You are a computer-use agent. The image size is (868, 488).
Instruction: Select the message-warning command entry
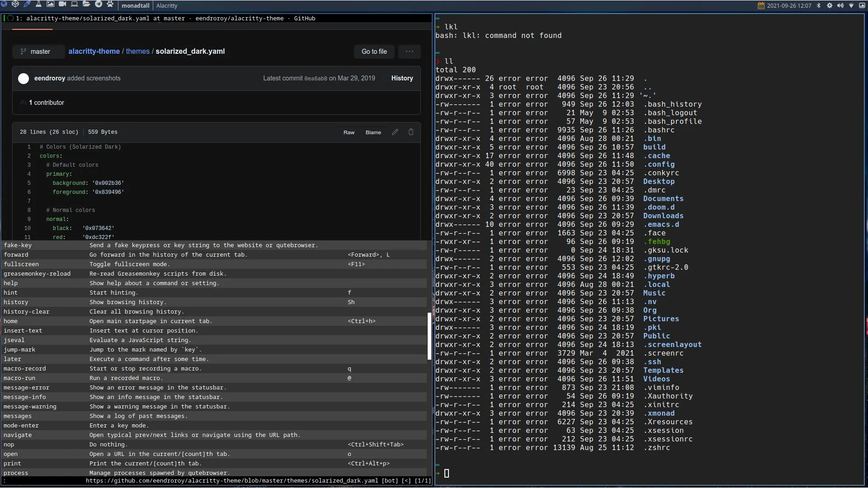pyautogui.click(x=214, y=407)
